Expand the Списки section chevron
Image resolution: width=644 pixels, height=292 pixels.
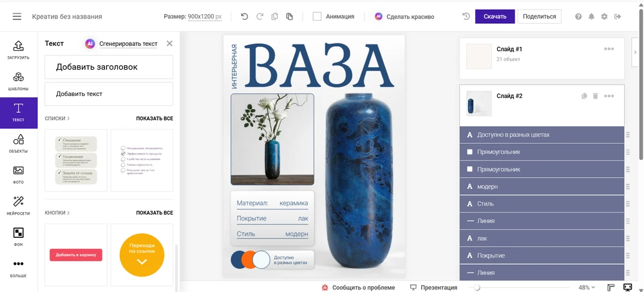pos(69,119)
